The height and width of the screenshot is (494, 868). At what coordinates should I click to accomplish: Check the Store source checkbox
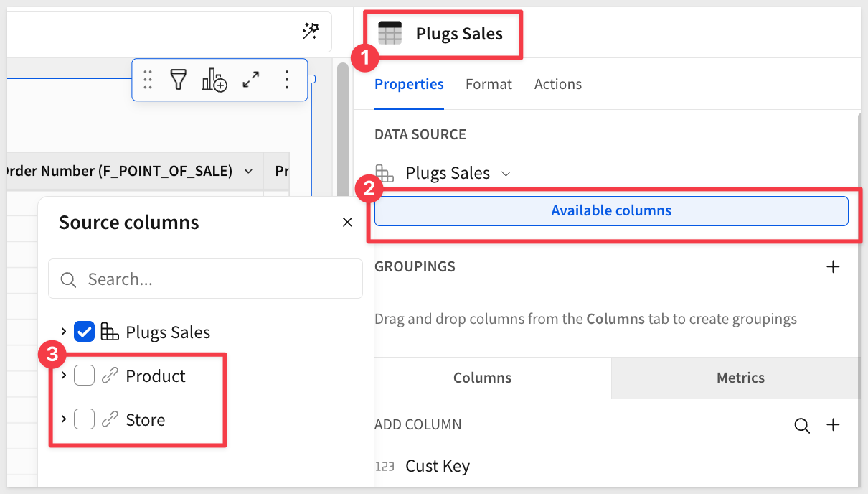[x=85, y=419]
